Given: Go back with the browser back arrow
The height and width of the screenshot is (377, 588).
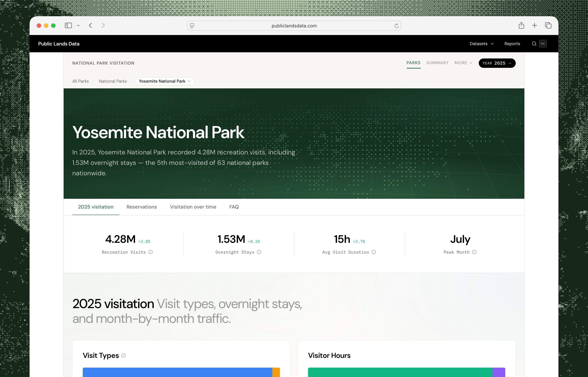Looking at the screenshot, I should click(x=90, y=25).
